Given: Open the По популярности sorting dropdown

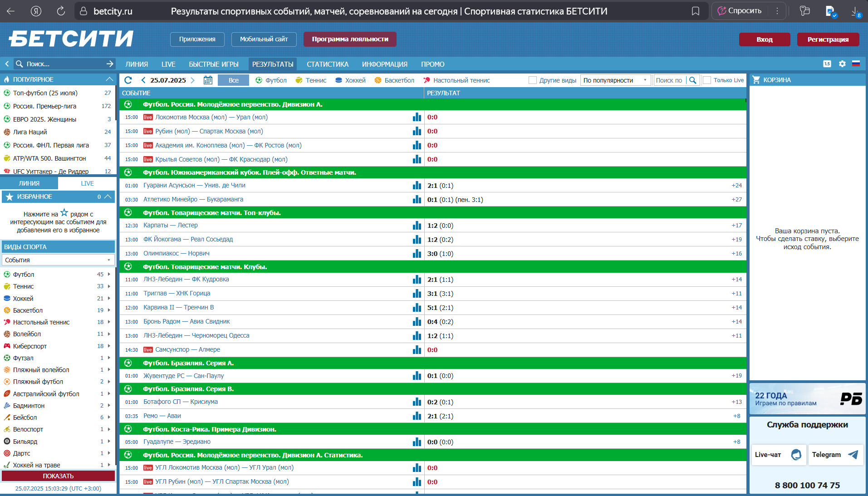Looking at the screenshot, I should [615, 80].
